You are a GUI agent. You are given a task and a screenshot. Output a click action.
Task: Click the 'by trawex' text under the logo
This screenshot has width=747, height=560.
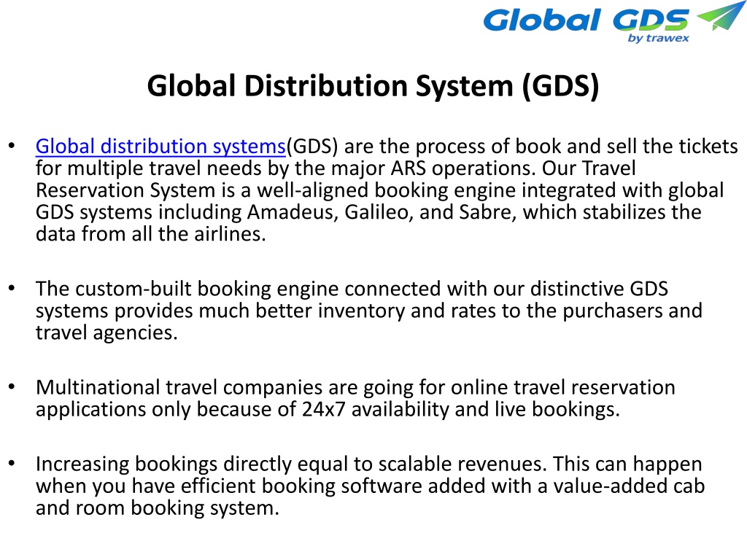(659, 38)
